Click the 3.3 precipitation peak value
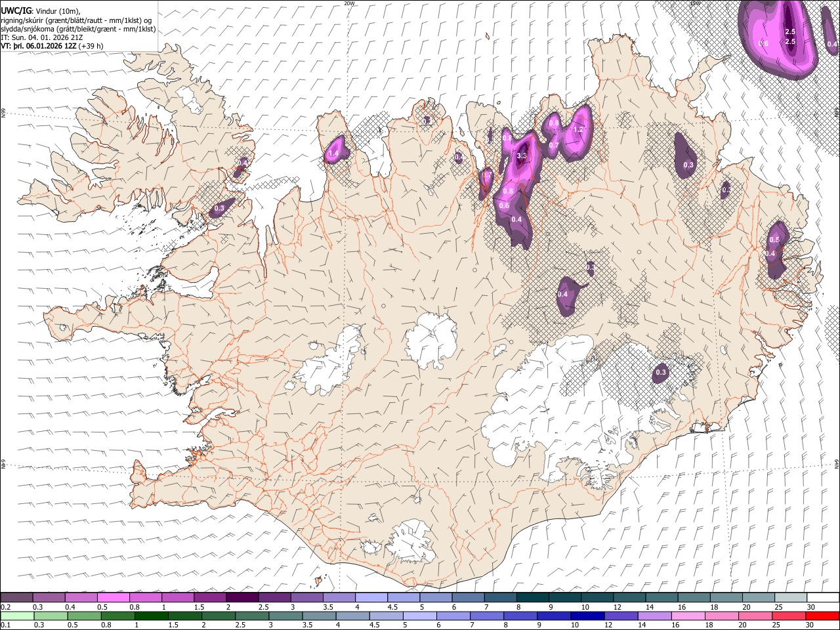This screenshot has height=630, width=840. [x=522, y=156]
